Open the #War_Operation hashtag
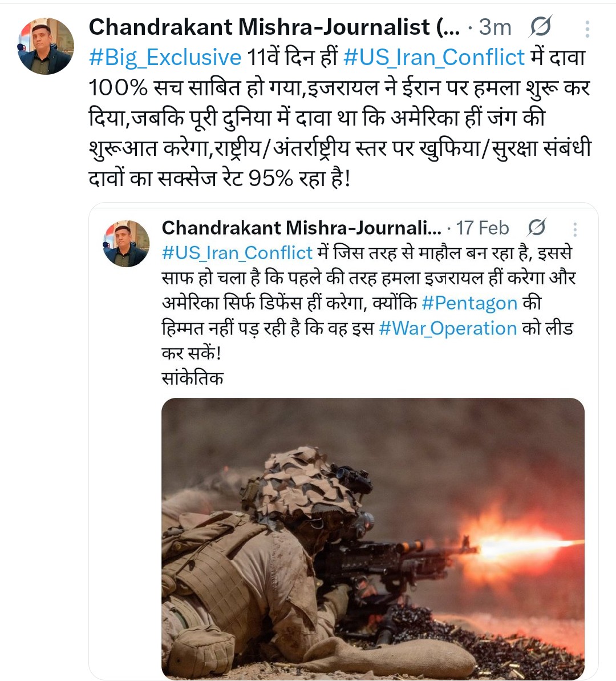The image size is (616, 681). (x=448, y=328)
